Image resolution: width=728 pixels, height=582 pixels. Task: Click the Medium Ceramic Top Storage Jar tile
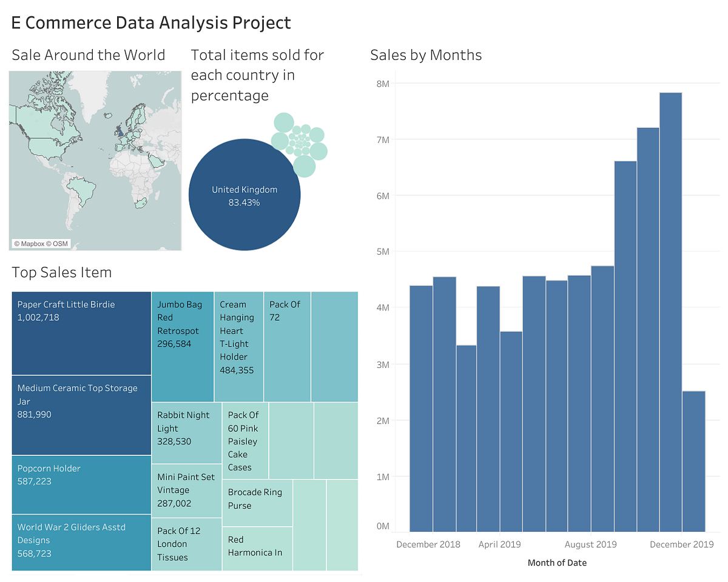[81, 414]
